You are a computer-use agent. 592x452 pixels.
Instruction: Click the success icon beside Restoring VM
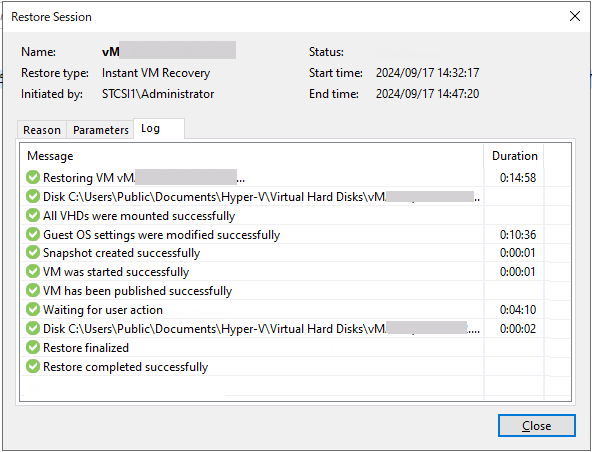pos(33,177)
